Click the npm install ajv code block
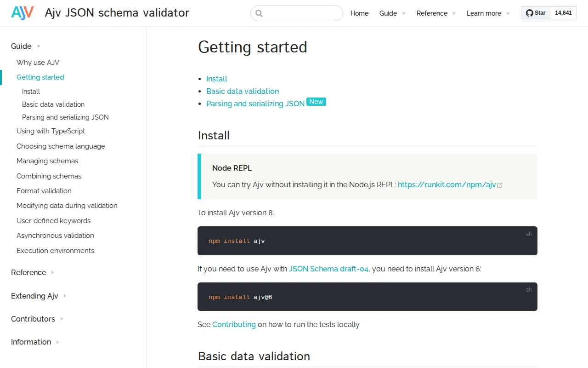Image resolution: width=588 pixels, height=368 pixels. [367, 241]
